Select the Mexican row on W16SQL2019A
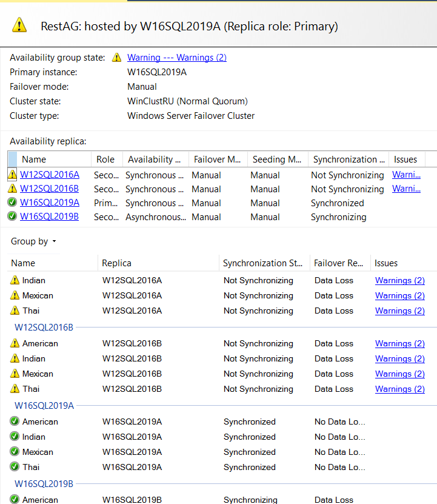This screenshot has width=437, height=504. [x=38, y=452]
